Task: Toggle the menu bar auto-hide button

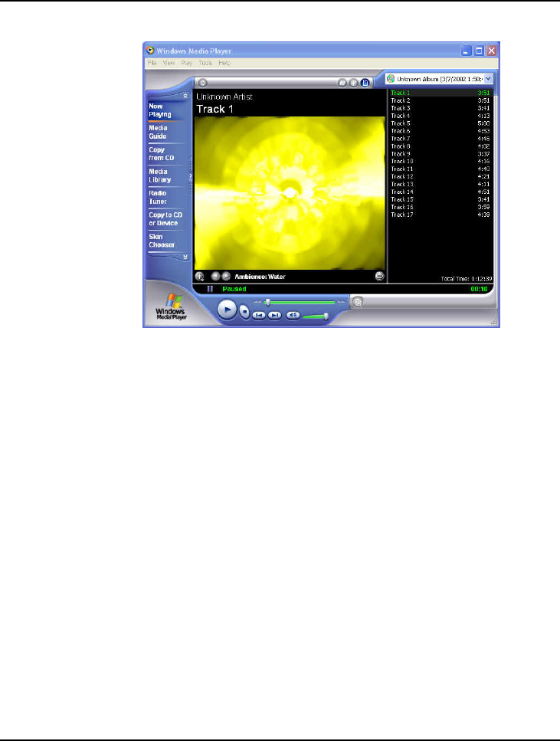Action: [202, 83]
